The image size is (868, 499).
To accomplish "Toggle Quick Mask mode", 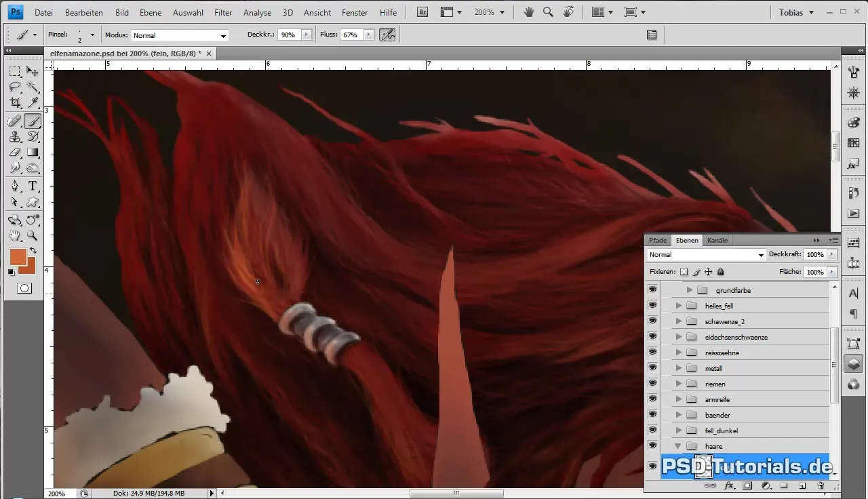I will click(x=24, y=288).
